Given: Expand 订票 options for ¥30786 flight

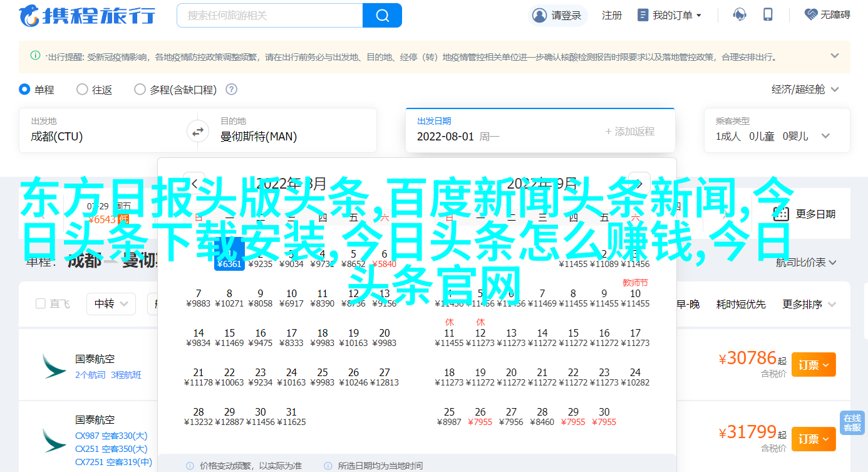Looking at the screenshot, I should click(814, 365).
